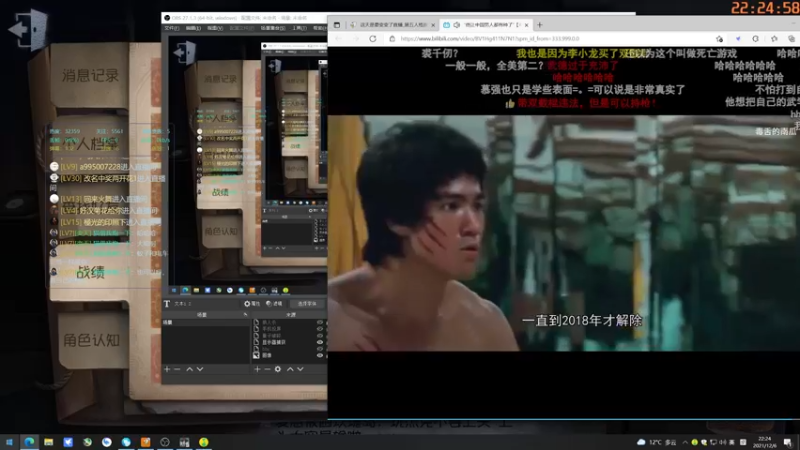
Task: Open the 编辑 menu in OBS
Action: click(193, 28)
